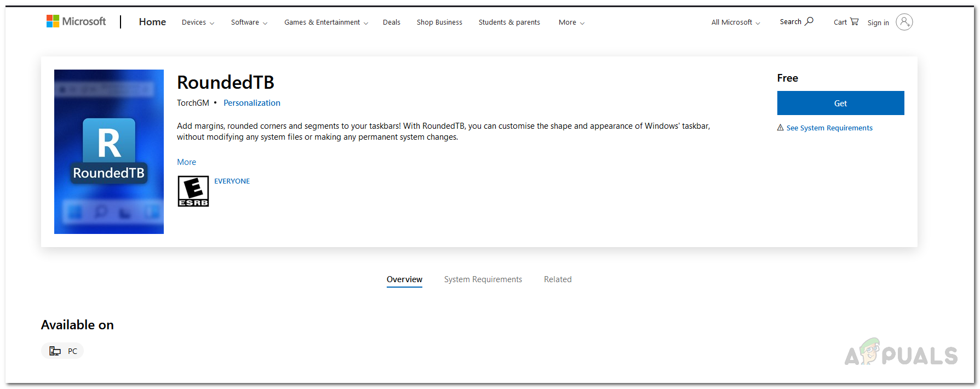
Task: Expand the Devices dropdown menu
Action: 198,22
